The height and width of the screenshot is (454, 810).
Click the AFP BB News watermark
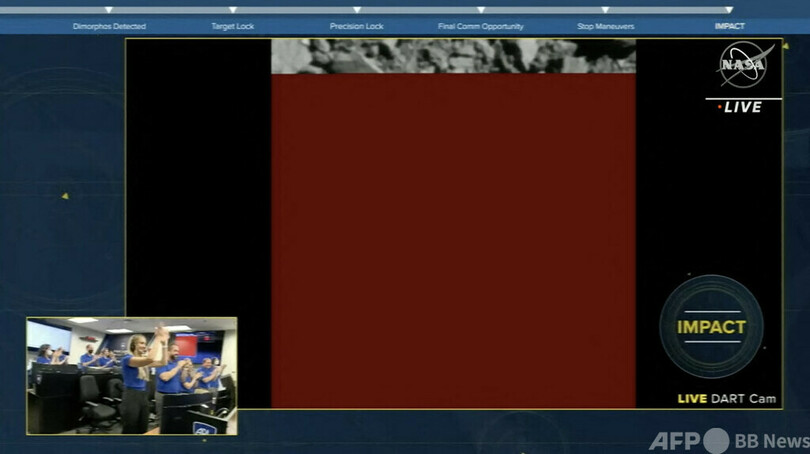click(728, 440)
